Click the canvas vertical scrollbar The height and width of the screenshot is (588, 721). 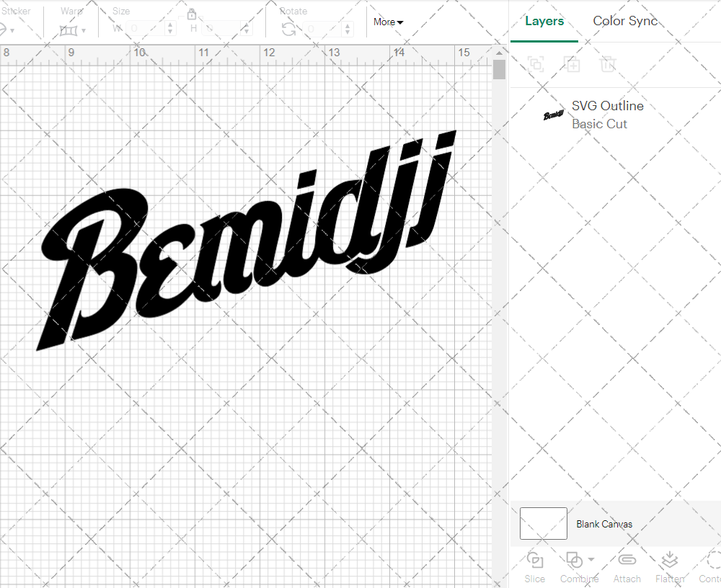[x=498, y=68]
